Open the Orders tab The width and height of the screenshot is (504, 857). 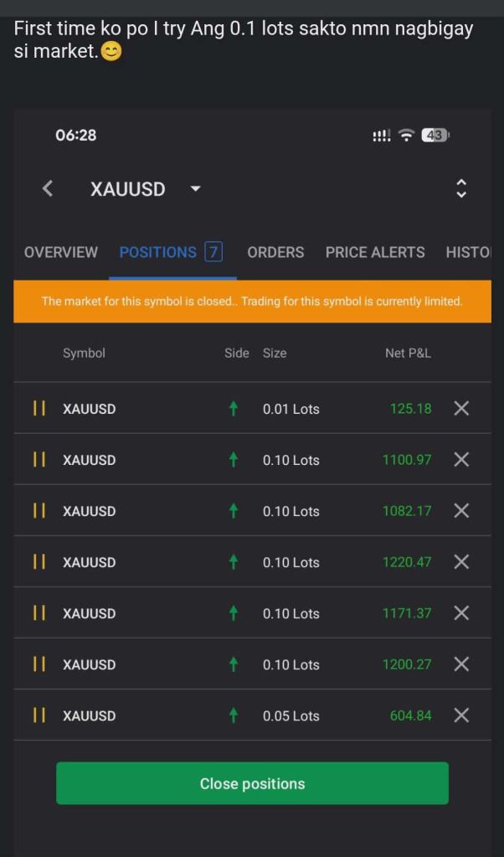(x=275, y=252)
